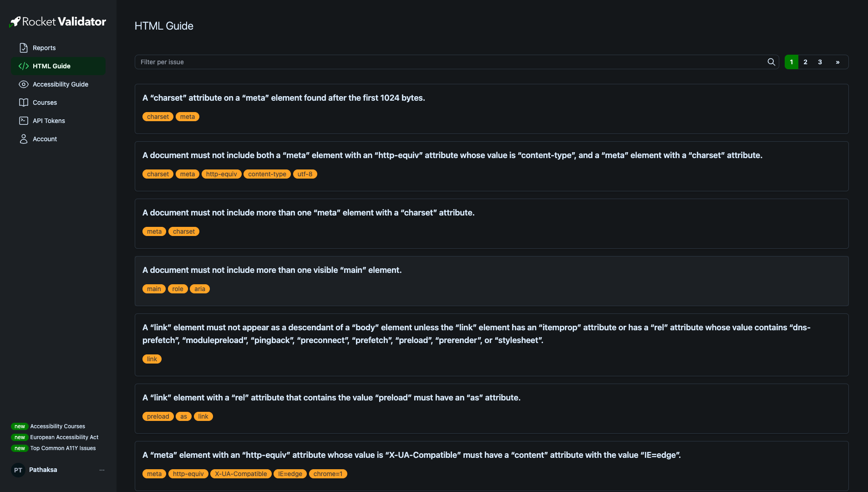Screen dimensions: 868x492
Task: Click the search magnifier icon
Action: [771, 62]
